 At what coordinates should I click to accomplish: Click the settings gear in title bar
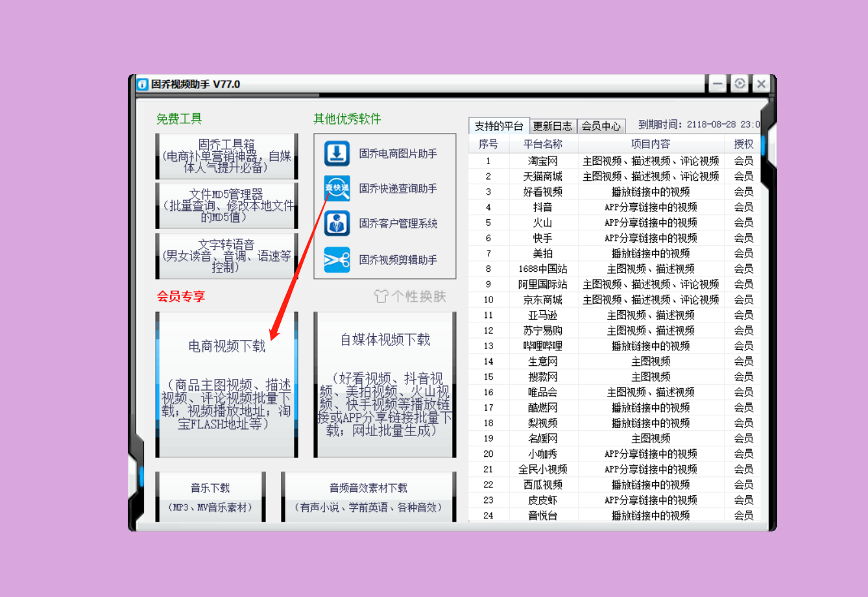[x=740, y=84]
